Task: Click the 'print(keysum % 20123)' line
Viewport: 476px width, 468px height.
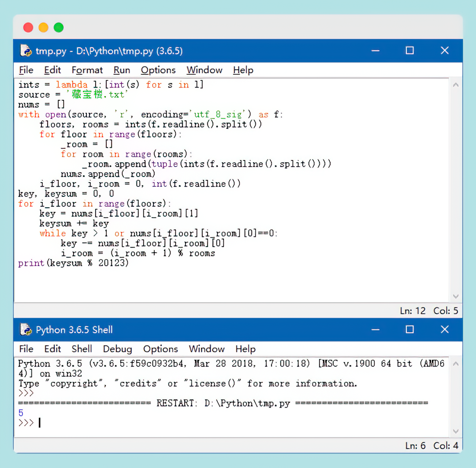Action: (x=74, y=263)
